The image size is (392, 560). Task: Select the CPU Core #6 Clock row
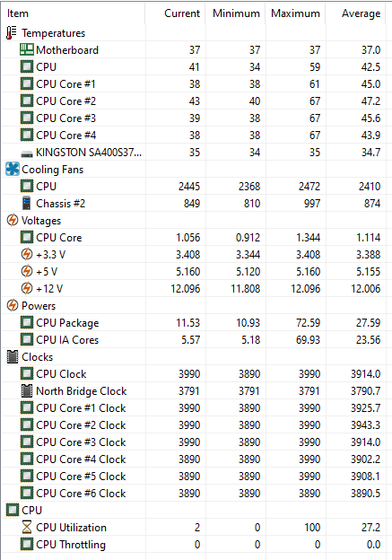pos(194,494)
